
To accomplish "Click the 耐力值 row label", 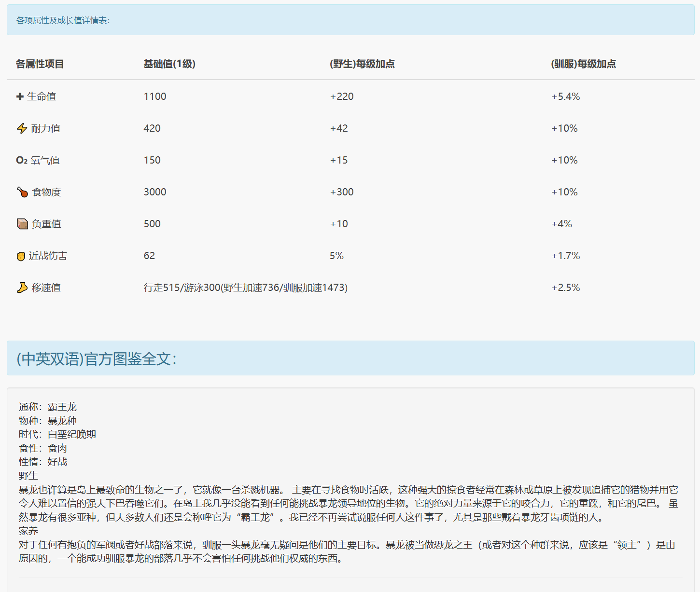I will click(46, 128).
